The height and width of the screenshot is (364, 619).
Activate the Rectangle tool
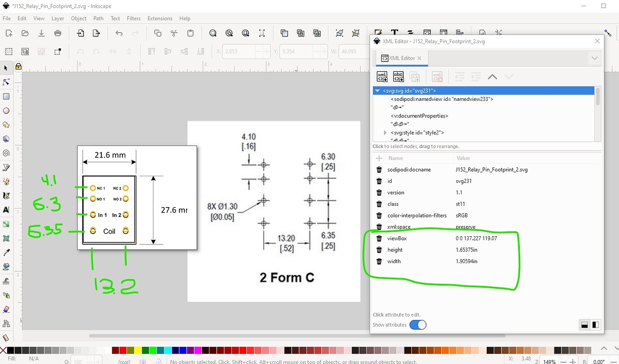pyautogui.click(x=6, y=96)
